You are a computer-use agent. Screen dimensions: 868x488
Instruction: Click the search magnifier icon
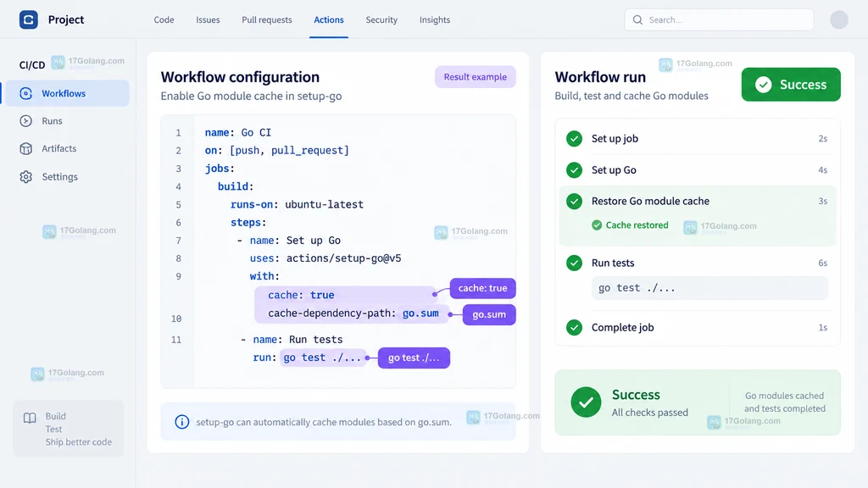(637, 20)
